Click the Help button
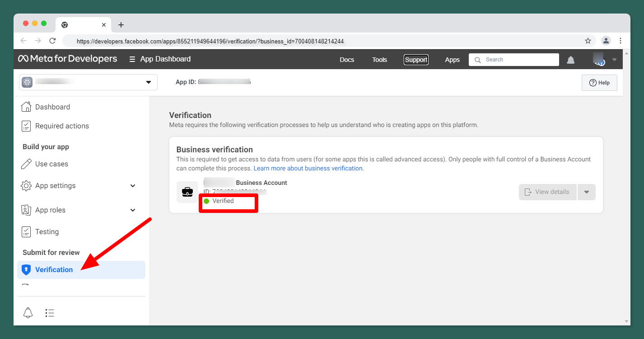Screen dimensions: 644x339 click(x=599, y=83)
